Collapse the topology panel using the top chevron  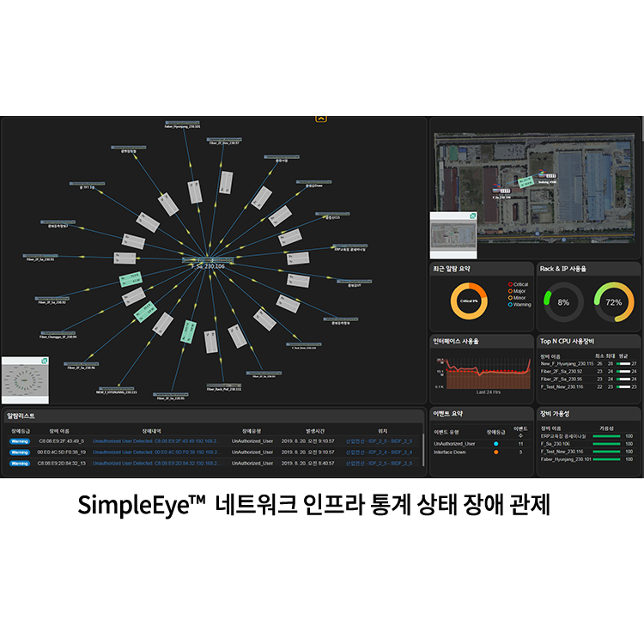point(321,118)
